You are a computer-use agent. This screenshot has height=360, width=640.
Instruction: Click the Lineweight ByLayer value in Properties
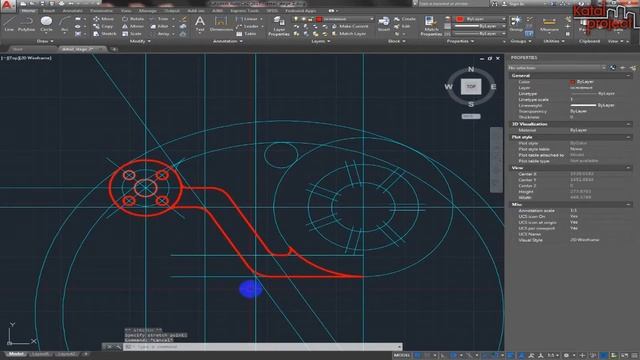592,105
